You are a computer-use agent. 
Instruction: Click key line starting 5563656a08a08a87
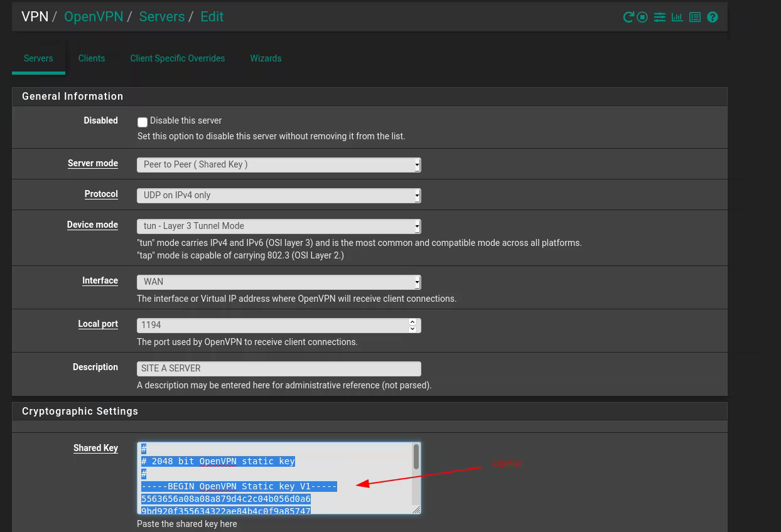click(226, 499)
